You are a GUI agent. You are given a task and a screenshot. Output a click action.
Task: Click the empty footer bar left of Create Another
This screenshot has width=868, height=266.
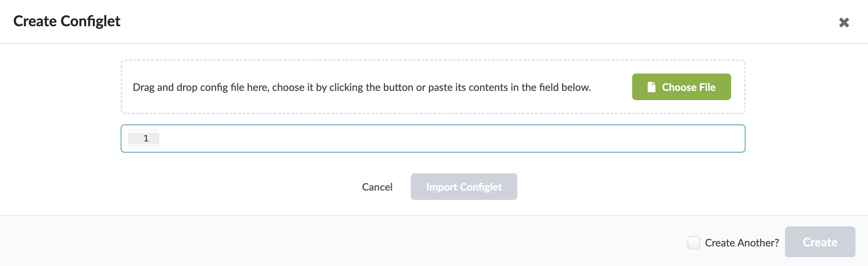point(332,242)
